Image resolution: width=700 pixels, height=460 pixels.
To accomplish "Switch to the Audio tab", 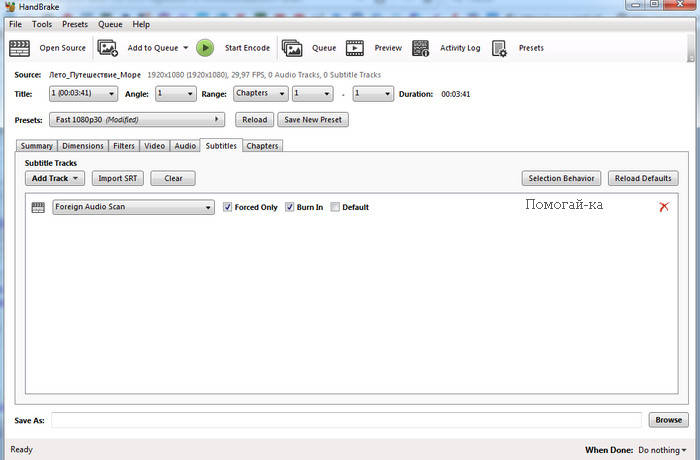I will [x=185, y=146].
